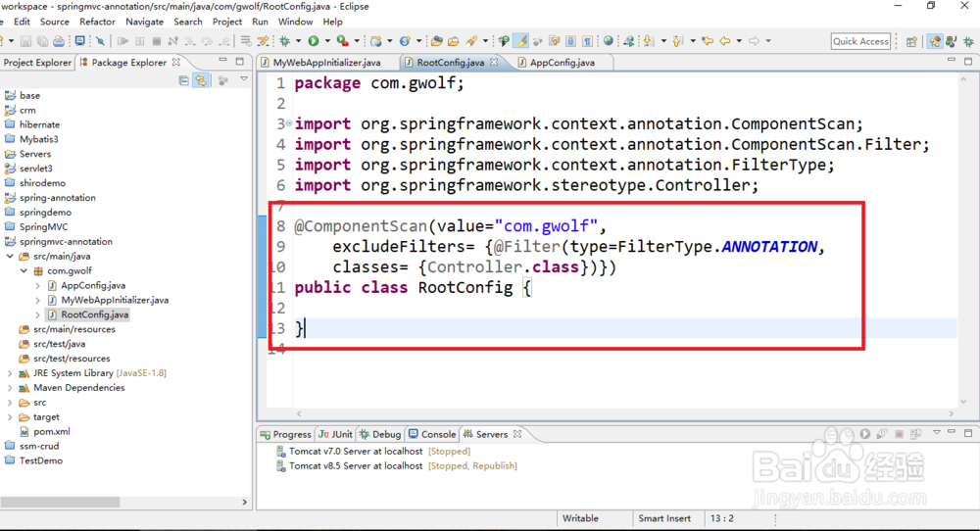Open the Run button dropdown arrow
The width and height of the screenshot is (980, 531).
point(326,41)
